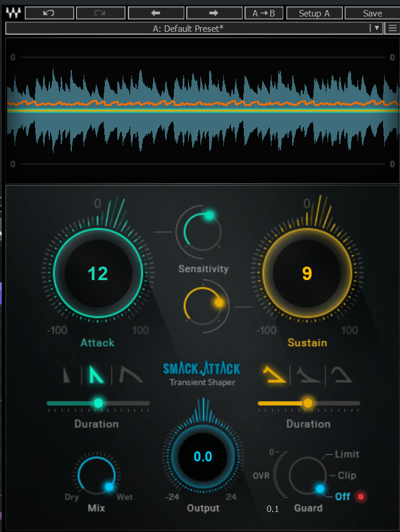The width and height of the screenshot is (400, 532).
Task: Select the sharp needle attack shape
Action: click(67, 374)
